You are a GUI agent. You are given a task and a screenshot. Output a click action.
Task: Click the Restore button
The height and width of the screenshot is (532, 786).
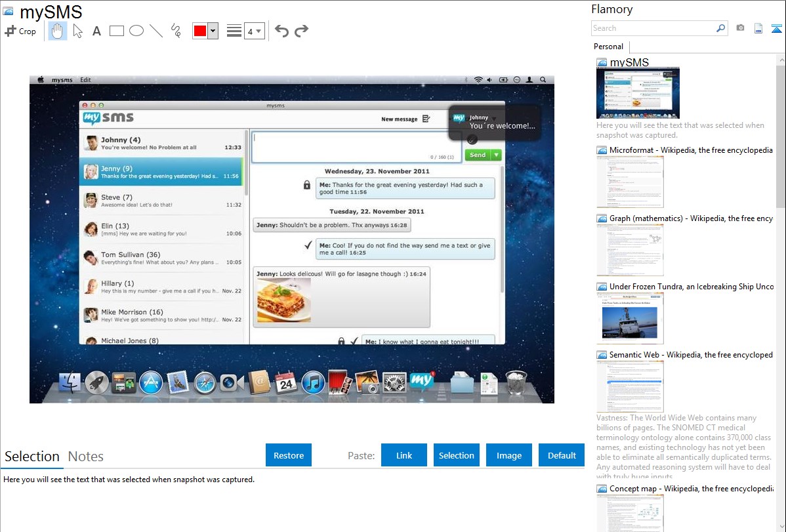[289, 455]
